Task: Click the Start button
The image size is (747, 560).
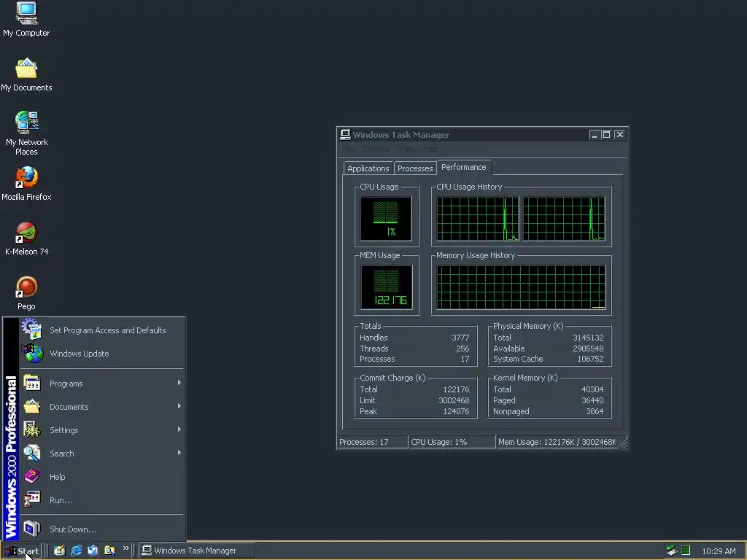Action: coord(22,551)
